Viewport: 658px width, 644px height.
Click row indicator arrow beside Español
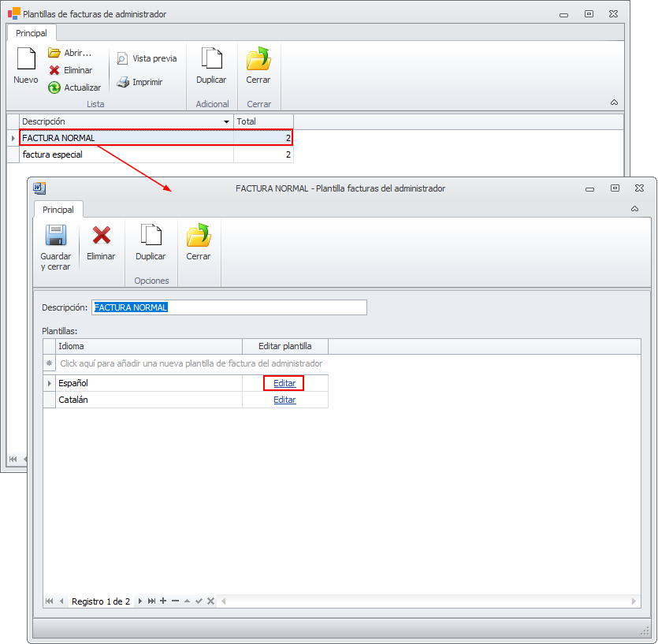(x=50, y=383)
